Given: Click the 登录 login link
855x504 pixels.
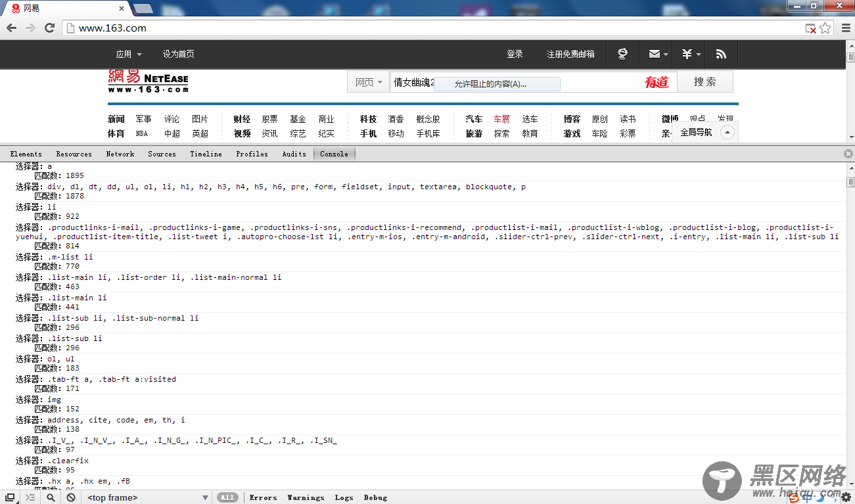Looking at the screenshot, I should point(515,55).
